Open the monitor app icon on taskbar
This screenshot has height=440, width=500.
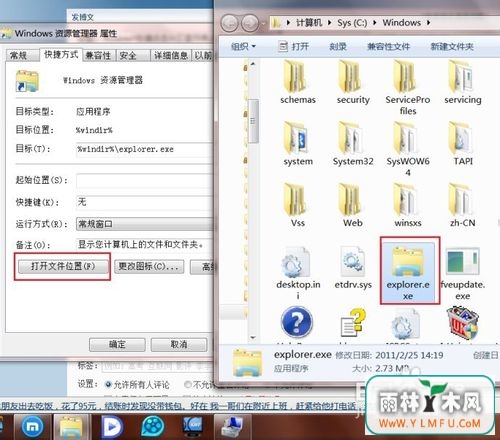(193, 426)
